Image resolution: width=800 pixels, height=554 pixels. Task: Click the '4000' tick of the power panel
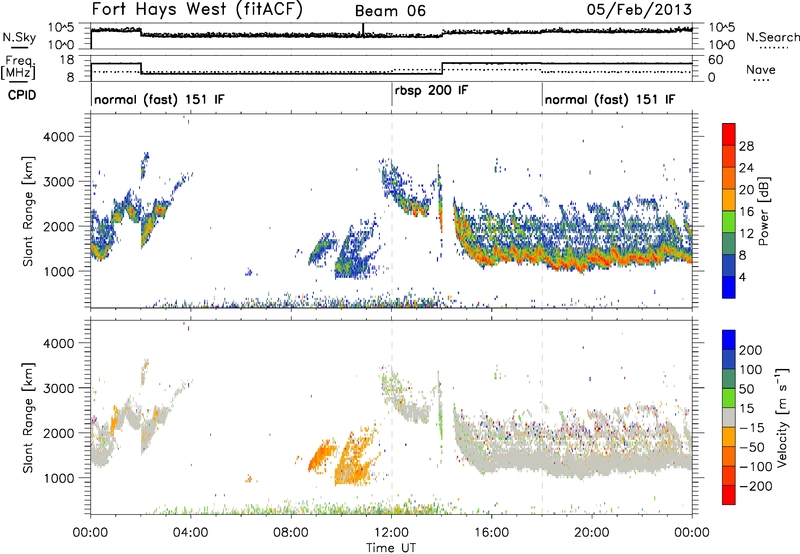(x=58, y=137)
